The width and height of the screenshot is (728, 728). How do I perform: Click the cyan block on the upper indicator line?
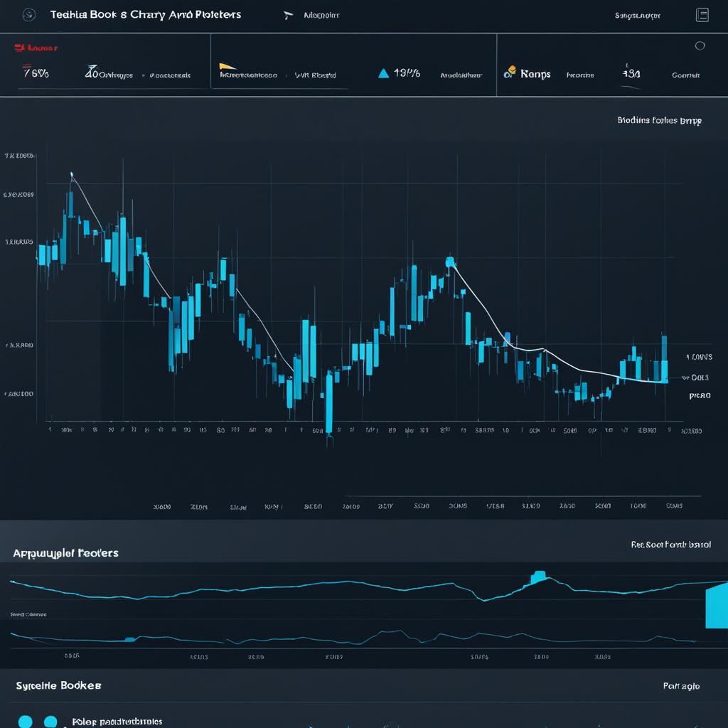539,577
